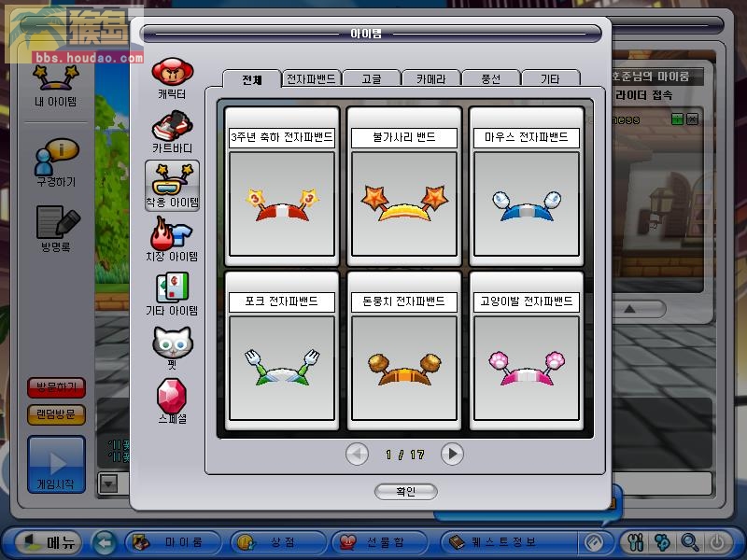Open the 기타 아이템 cards category
Image resolution: width=747 pixels, height=560 pixels.
point(172,294)
